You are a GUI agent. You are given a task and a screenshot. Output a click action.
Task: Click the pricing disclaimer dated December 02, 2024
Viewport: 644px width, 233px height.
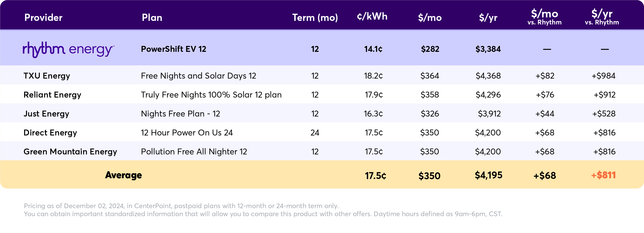[181, 206]
